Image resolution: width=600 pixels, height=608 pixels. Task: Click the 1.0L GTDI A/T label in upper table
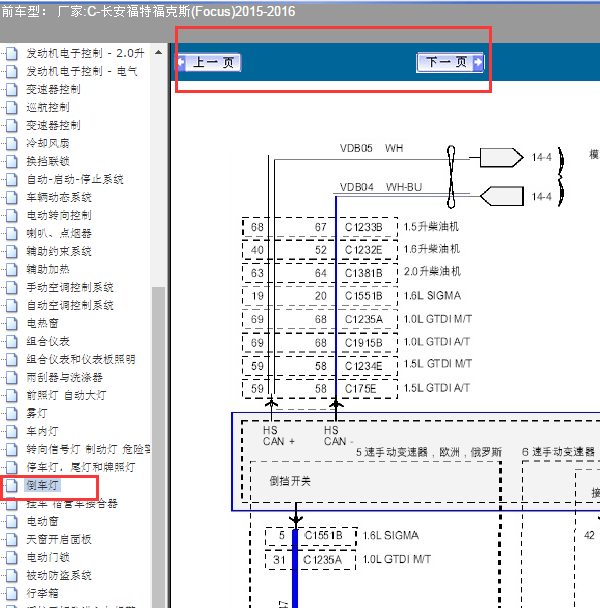(437, 342)
